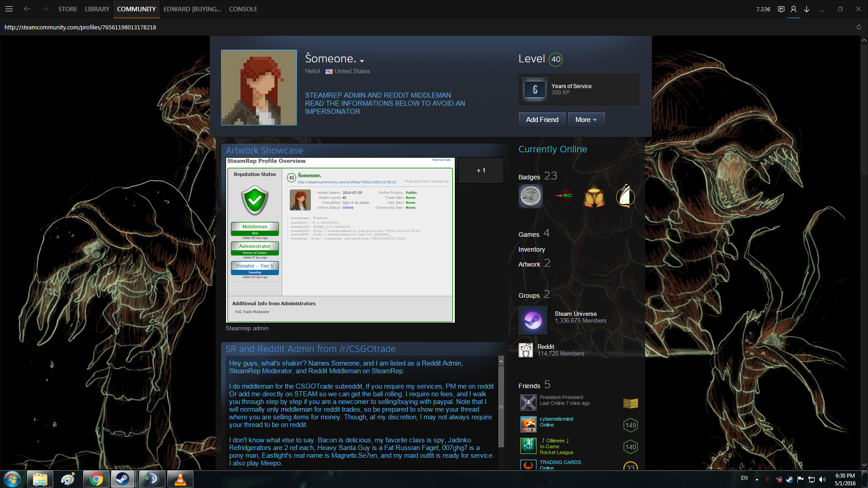Open the username history dropdown arrow
868x488 pixels.
point(362,61)
